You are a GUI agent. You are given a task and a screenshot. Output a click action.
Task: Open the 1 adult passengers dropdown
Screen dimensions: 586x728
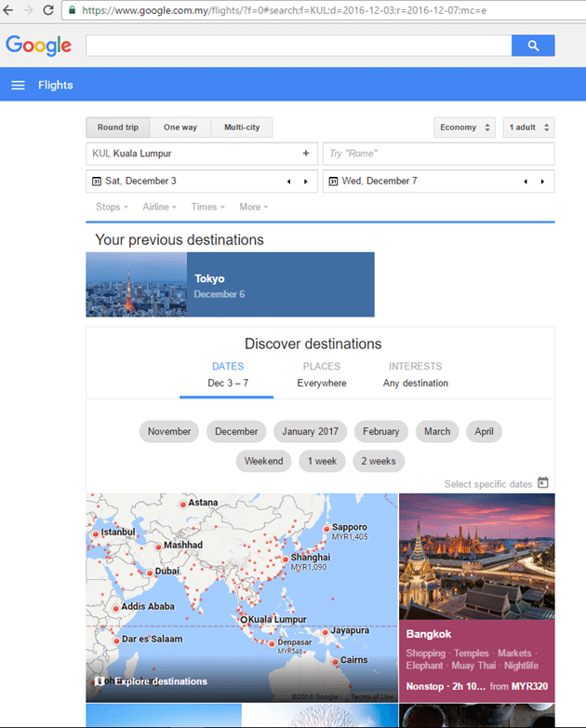(x=528, y=128)
